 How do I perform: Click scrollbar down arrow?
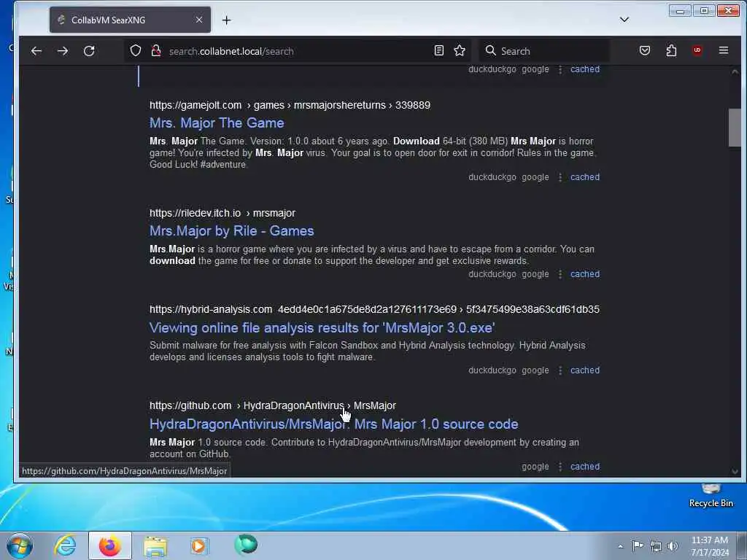pyautogui.click(x=734, y=472)
